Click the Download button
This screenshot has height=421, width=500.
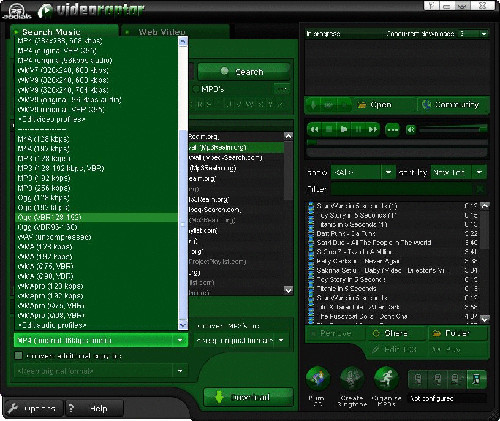tap(248, 397)
